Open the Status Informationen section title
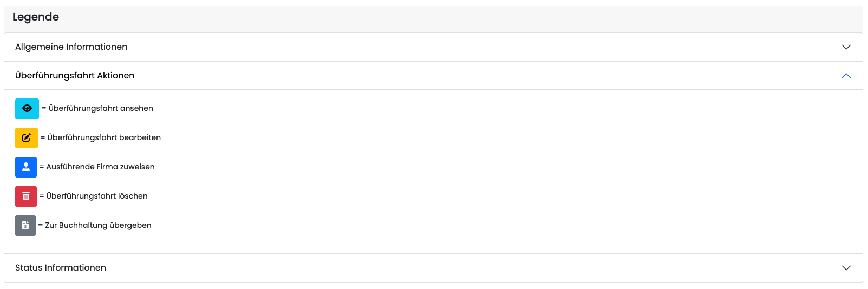868x289 pixels. coord(61,268)
